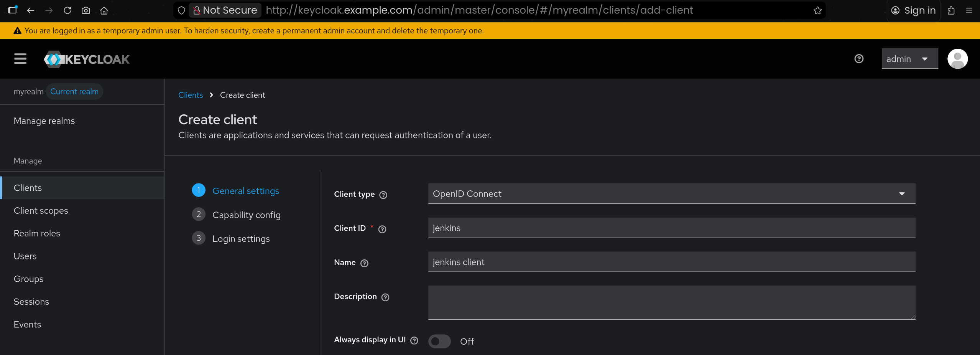This screenshot has width=980, height=355.
Task: Click the Client ID input field
Action: point(671,228)
